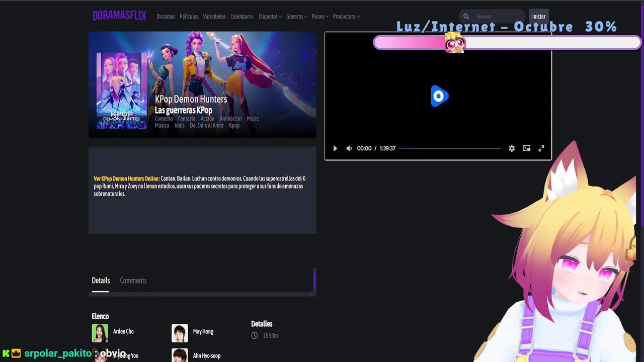Screen dimensions: 644x362
Task: Open the Calendario menu item
Action: [x=242, y=17]
